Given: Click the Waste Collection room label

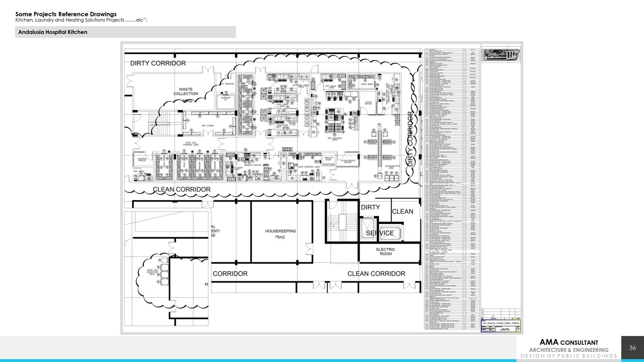Looking at the screenshot, I should tap(186, 92).
